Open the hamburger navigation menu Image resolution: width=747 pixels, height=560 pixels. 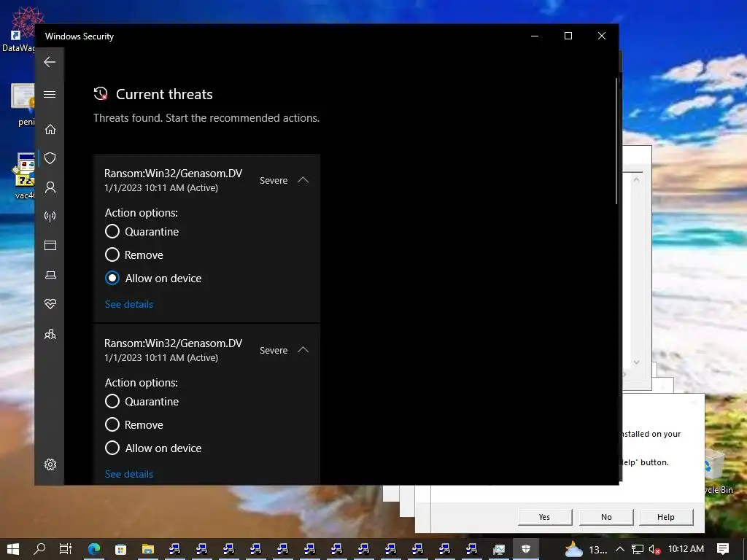[x=50, y=94]
